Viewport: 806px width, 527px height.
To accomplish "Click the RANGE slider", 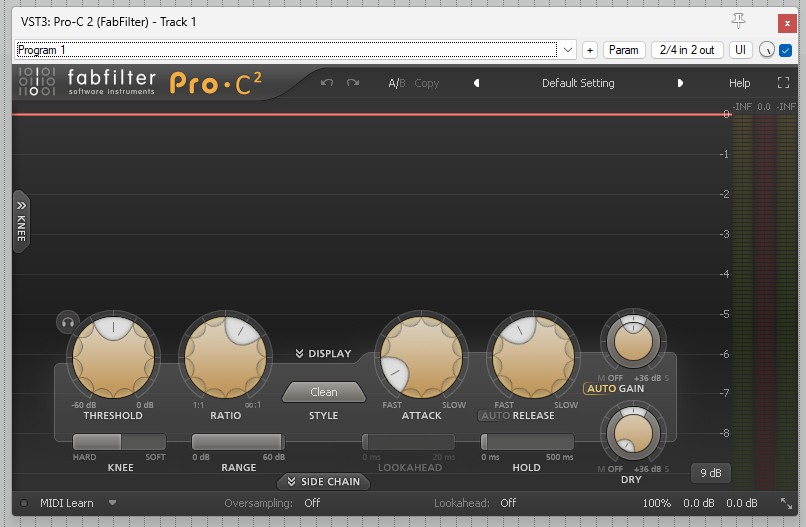I will point(238,442).
